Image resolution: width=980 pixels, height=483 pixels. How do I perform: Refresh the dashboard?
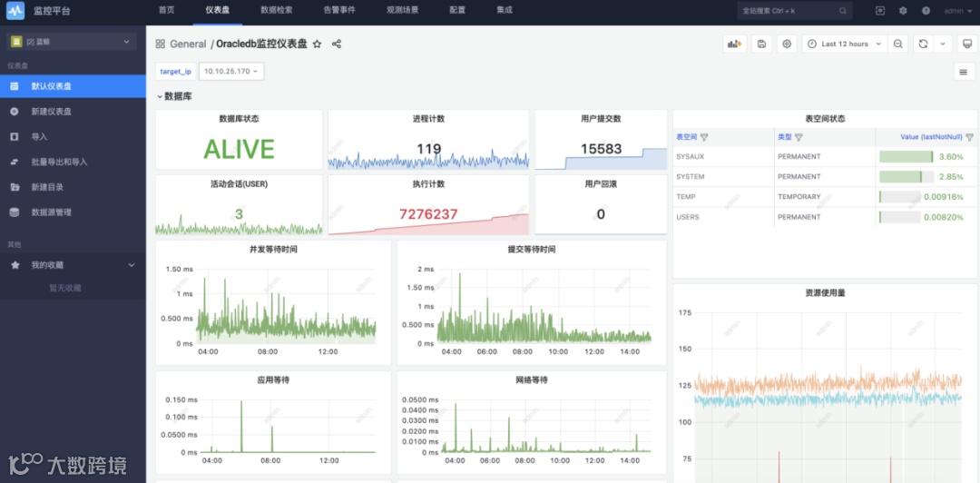923,44
